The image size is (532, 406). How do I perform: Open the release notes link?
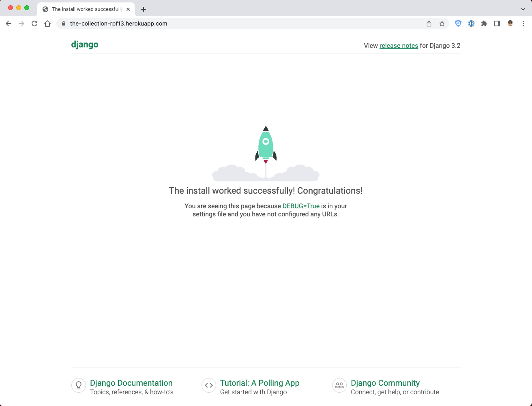pos(399,46)
